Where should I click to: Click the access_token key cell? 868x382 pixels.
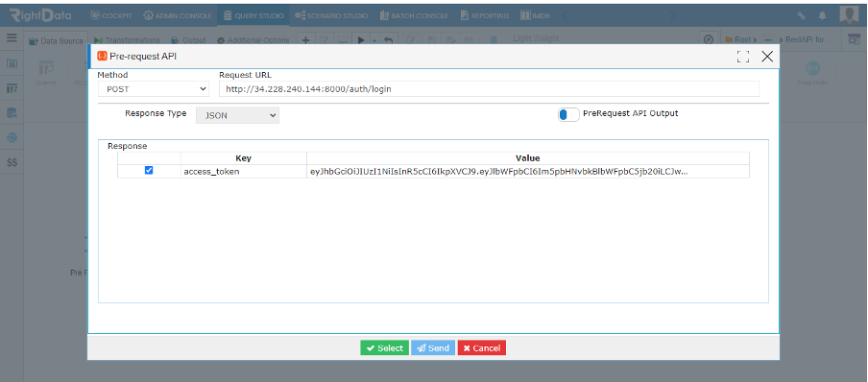244,172
